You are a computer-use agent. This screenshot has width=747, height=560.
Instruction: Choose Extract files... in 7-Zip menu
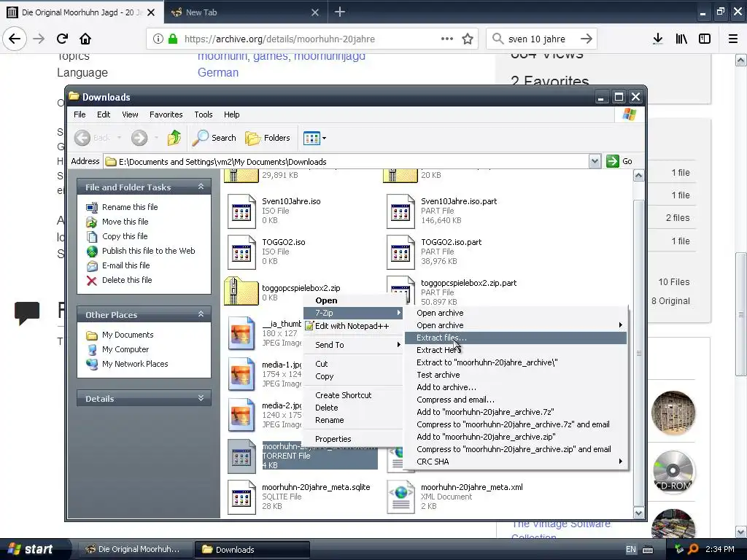click(x=516, y=338)
